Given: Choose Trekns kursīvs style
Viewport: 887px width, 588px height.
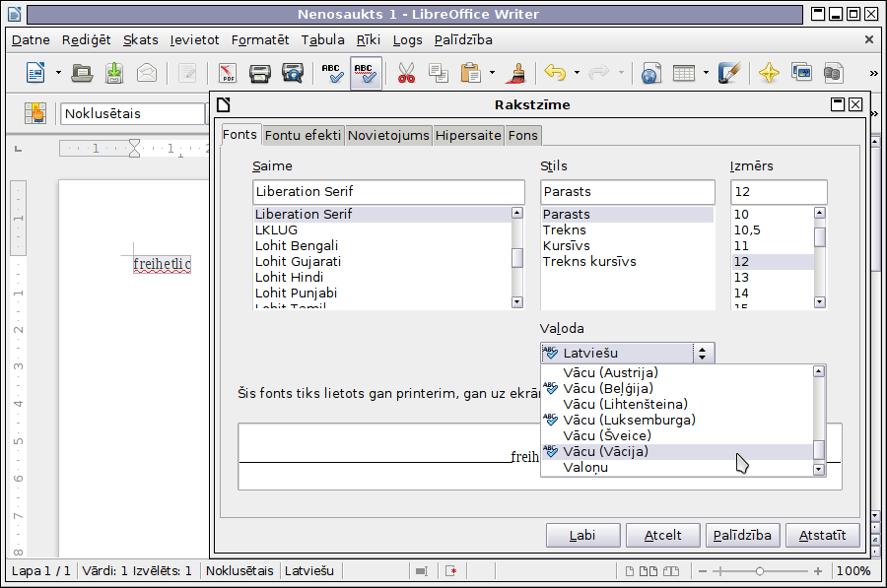Looking at the screenshot, I should click(x=628, y=262).
